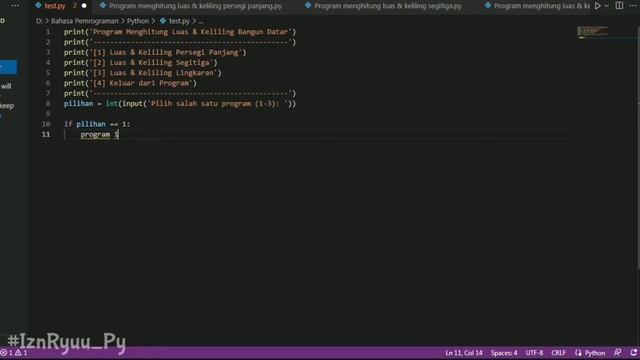Click the 'Luas & Keliling Persegi Panjang' line
The width and height of the screenshot is (640, 360).
(x=155, y=53)
